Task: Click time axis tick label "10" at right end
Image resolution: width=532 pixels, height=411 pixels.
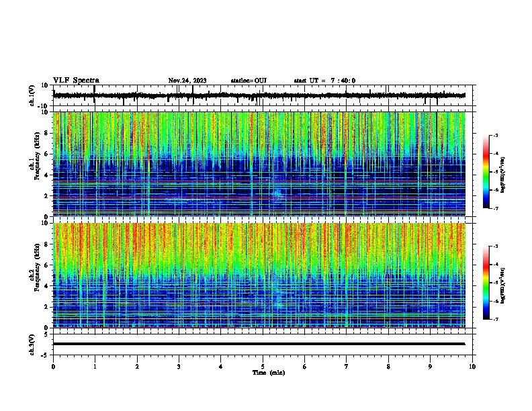Action: [x=472, y=367]
